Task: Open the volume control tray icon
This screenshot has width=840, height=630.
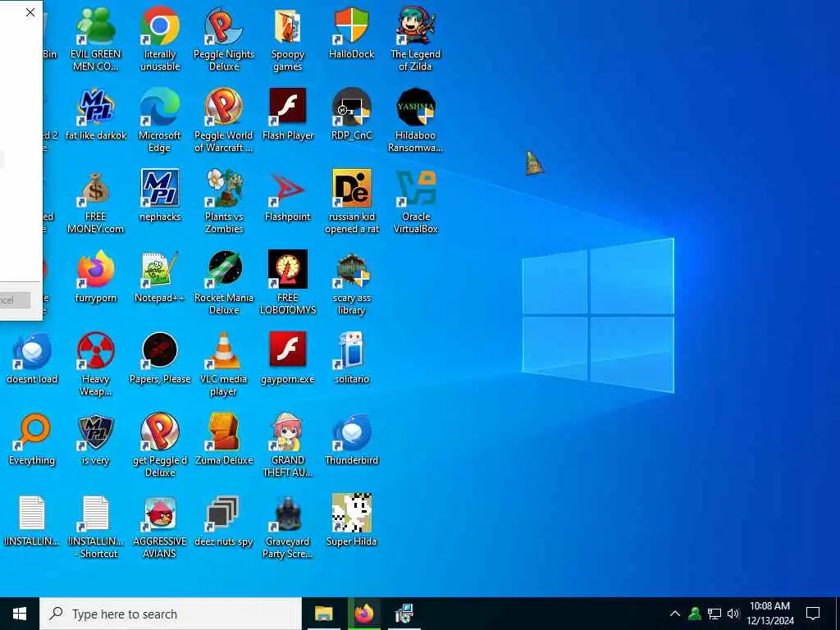Action: 733,614
